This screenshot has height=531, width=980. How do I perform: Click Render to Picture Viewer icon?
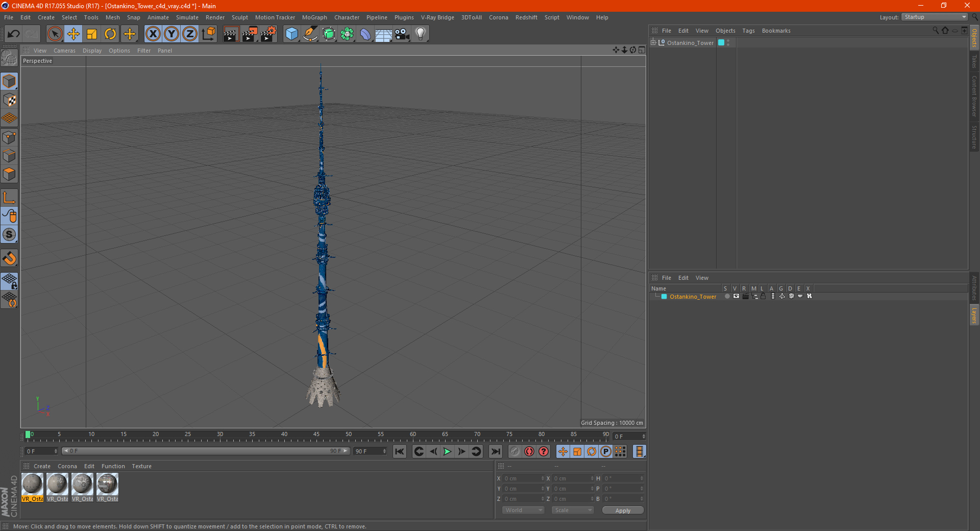[250, 34]
